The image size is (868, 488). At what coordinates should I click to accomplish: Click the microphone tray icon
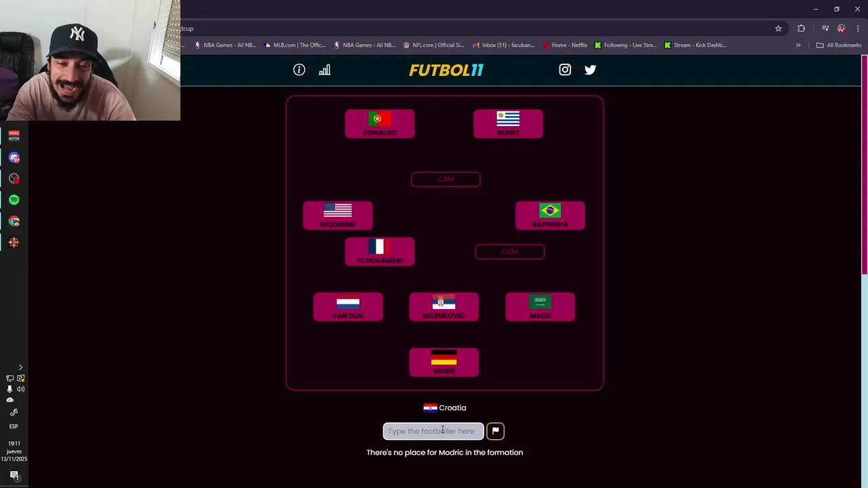9,389
